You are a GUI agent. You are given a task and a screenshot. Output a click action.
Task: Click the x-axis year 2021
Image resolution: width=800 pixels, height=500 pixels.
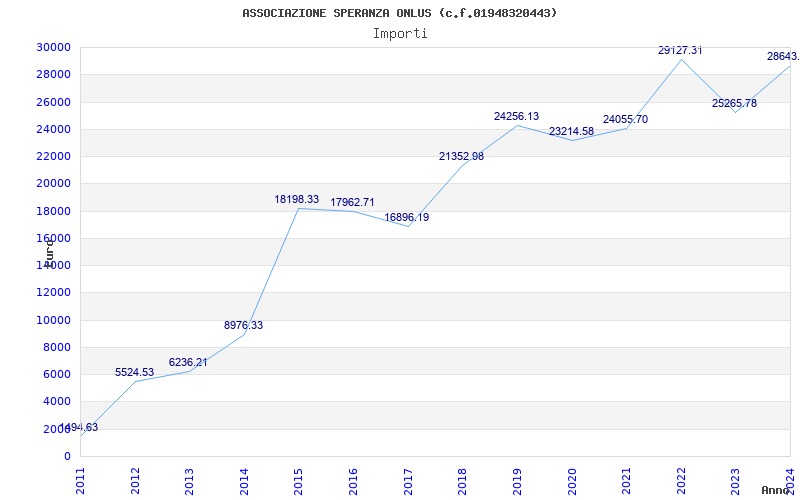pyautogui.click(x=626, y=481)
